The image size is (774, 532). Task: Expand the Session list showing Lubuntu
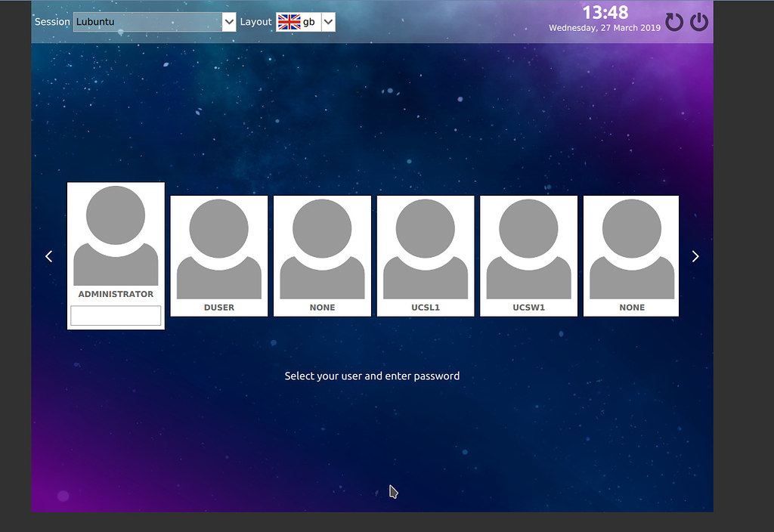click(x=228, y=21)
